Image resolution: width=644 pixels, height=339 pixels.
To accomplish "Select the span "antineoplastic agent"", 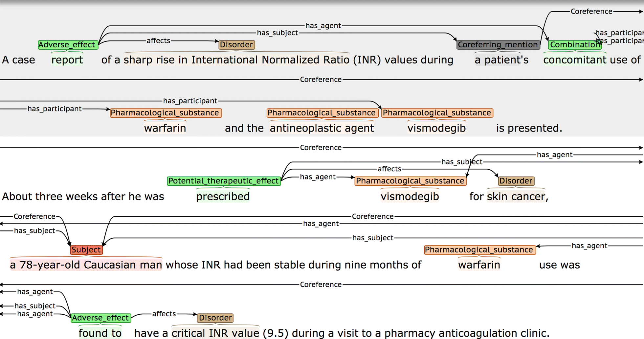I will (x=322, y=128).
